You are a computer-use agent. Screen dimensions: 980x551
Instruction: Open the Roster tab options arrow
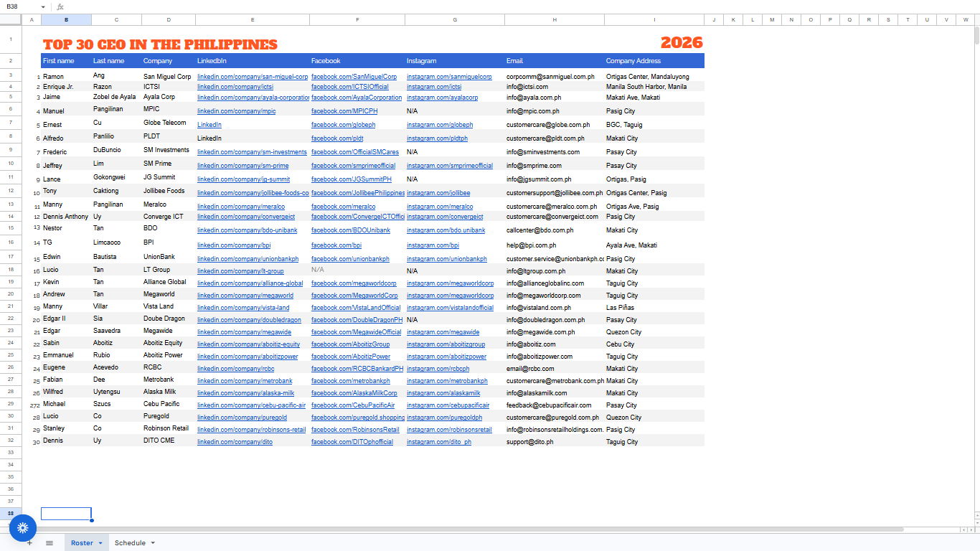pyautogui.click(x=100, y=543)
